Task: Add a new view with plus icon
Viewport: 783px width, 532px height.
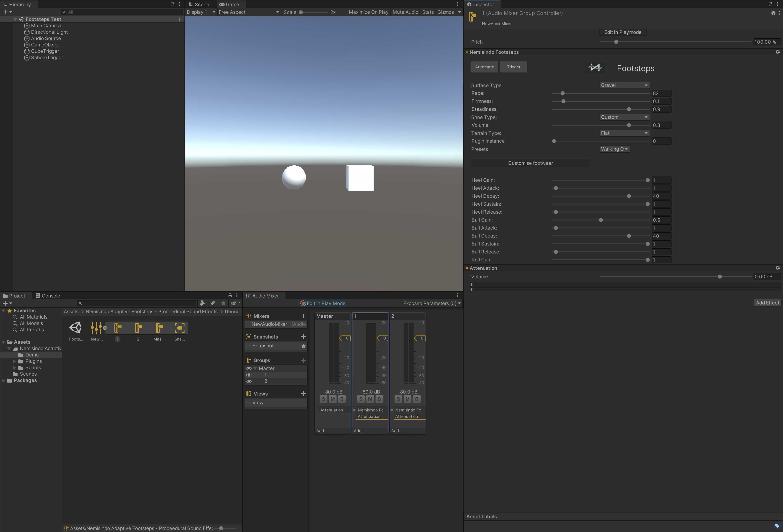Action: (304, 394)
